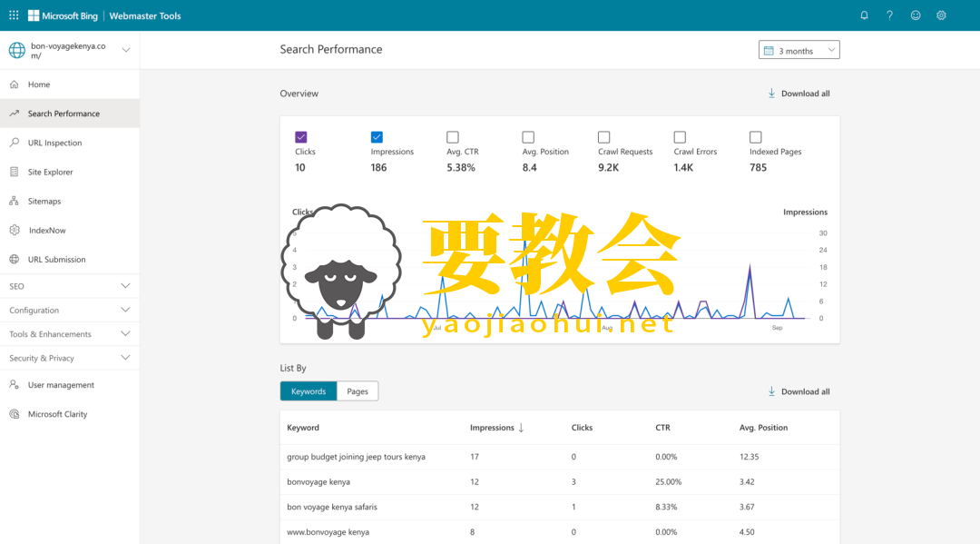The image size is (980, 544).
Task: Switch to the Keywords tab
Action: 309,391
